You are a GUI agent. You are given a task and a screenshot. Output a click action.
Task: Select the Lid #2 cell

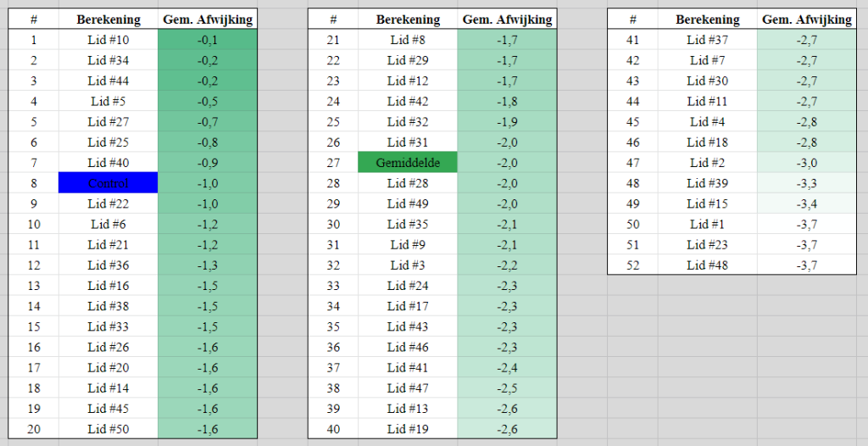pyautogui.click(x=708, y=162)
